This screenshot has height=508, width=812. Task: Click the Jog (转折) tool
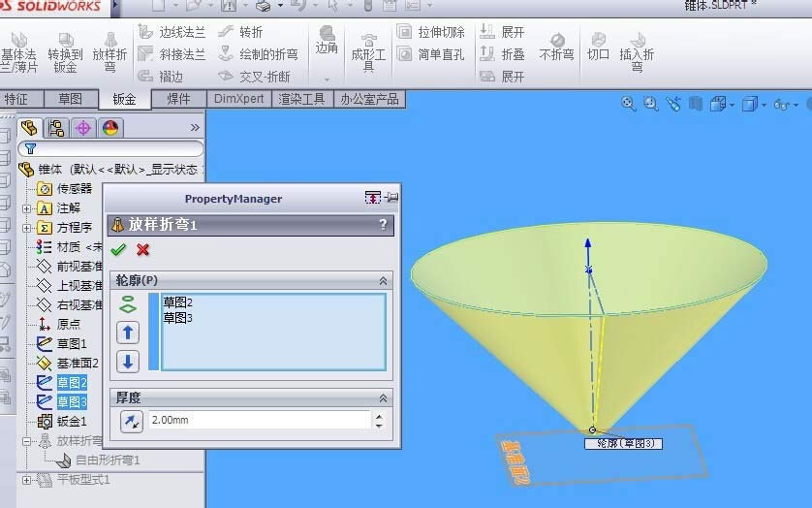[x=240, y=32]
